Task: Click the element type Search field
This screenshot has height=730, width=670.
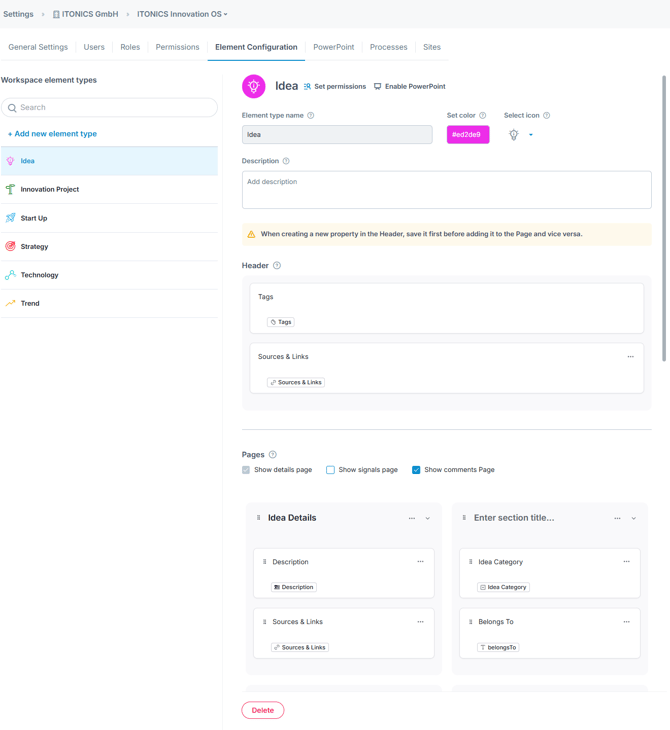Action: click(x=110, y=108)
